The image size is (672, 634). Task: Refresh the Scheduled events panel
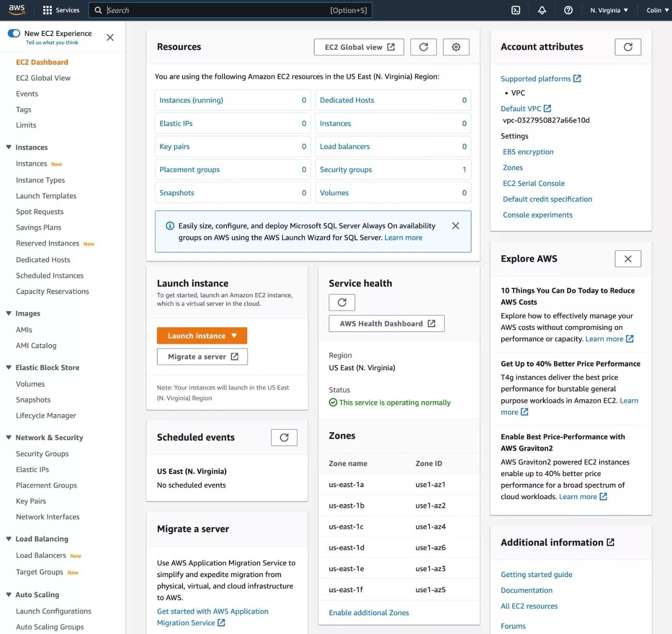(x=284, y=437)
